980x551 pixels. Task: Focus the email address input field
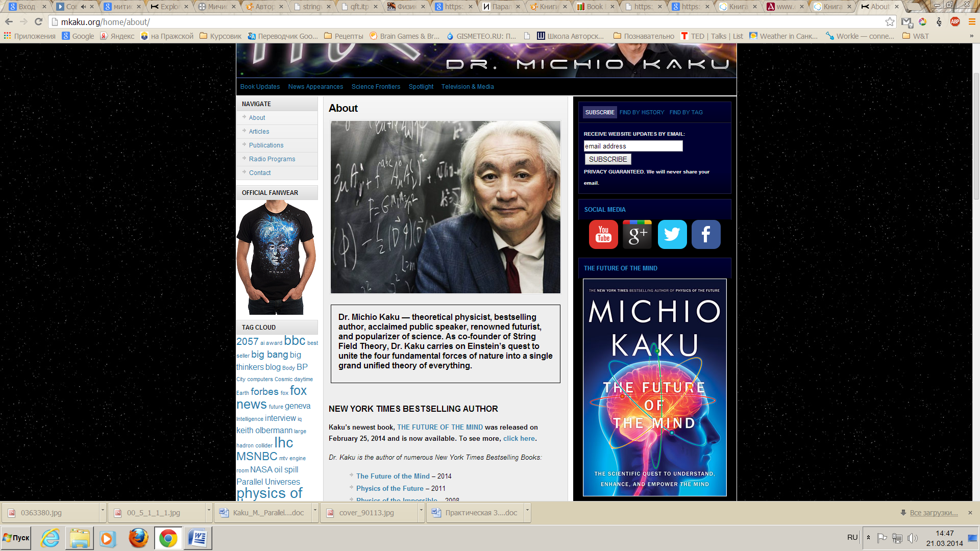click(x=633, y=146)
